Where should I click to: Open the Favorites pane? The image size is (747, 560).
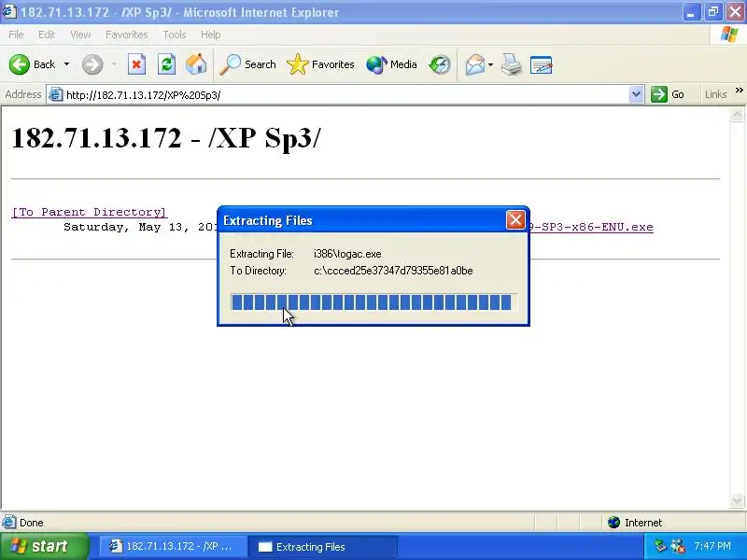(x=320, y=64)
